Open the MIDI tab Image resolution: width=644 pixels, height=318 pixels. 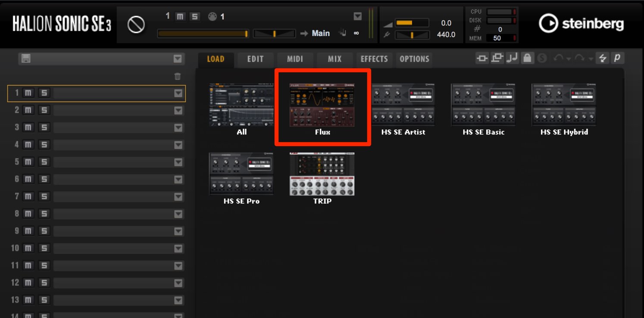tap(295, 59)
